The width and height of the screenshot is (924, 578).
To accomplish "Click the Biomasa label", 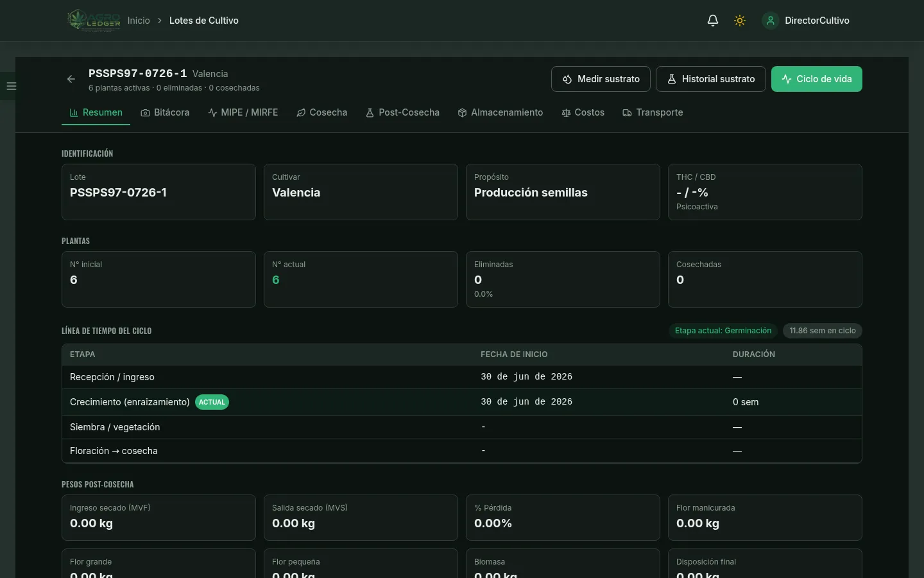I will click(490, 562).
